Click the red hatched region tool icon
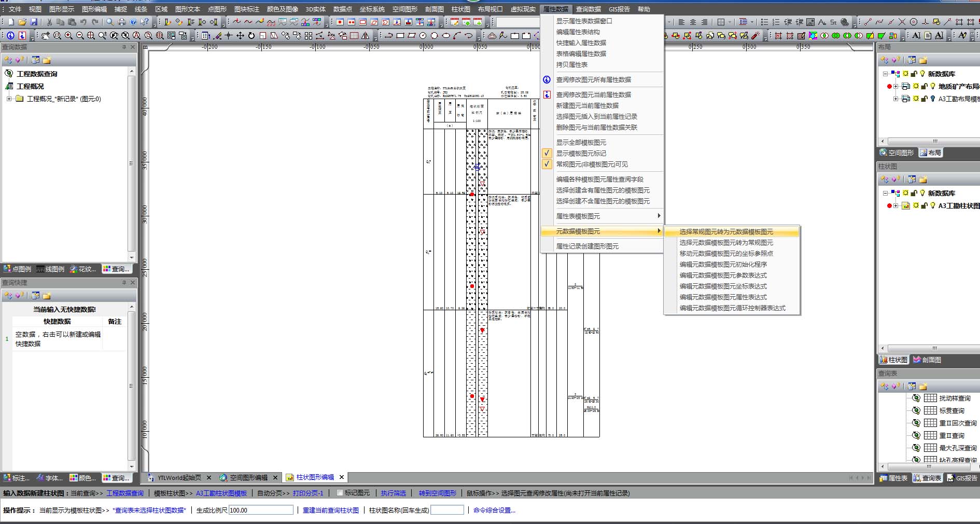This screenshot has width=980, height=524. click(778, 35)
